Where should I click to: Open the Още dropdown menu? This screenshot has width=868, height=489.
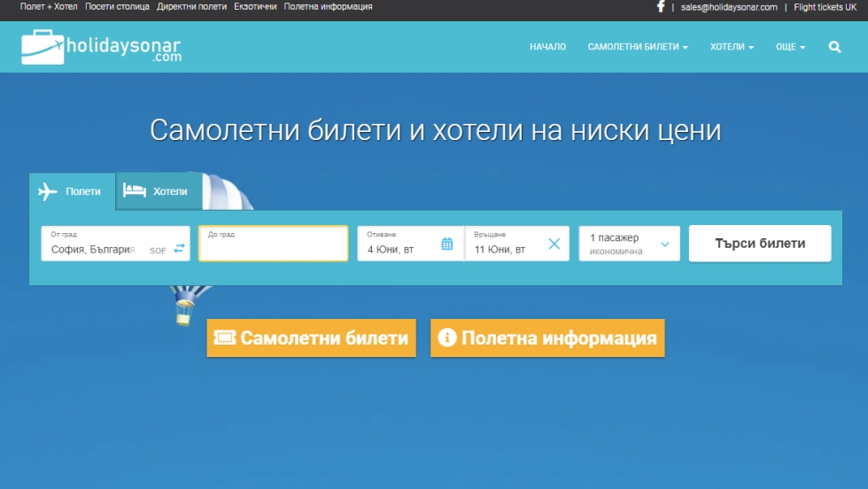point(790,47)
